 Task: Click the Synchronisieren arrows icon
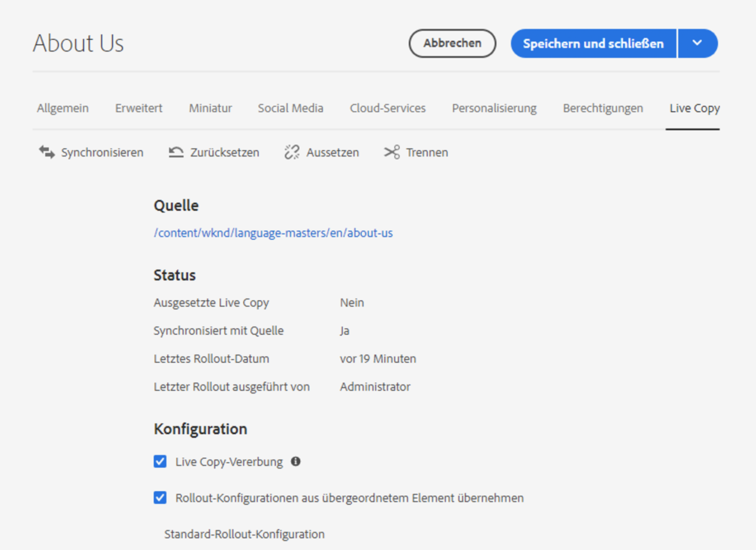click(x=47, y=152)
